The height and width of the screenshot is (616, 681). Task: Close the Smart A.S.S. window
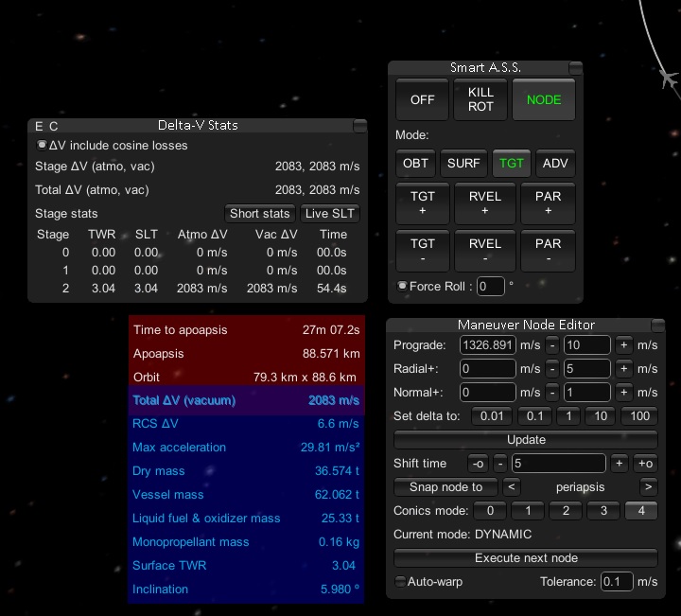575,68
